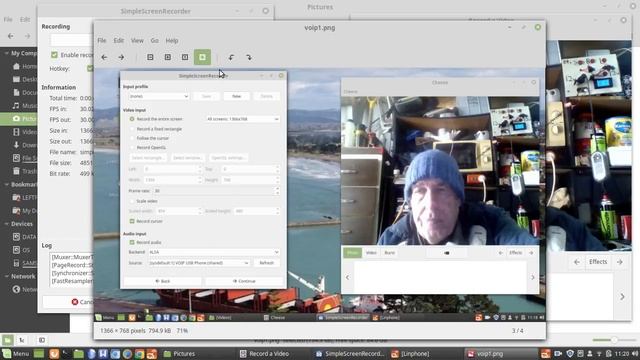The height and width of the screenshot is (360, 640).
Task: Click the FPS in information row
Action: tap(71, 109)
